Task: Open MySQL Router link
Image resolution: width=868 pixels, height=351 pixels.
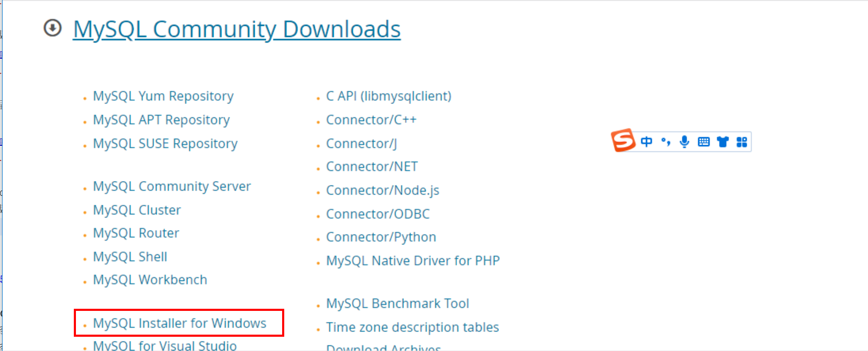Action: [x=136, y=233]
